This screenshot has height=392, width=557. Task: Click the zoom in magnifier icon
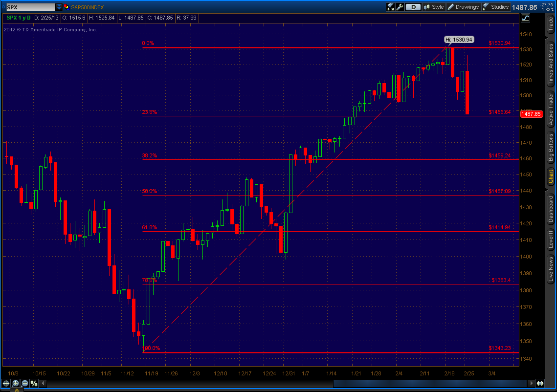coord(15,383)
